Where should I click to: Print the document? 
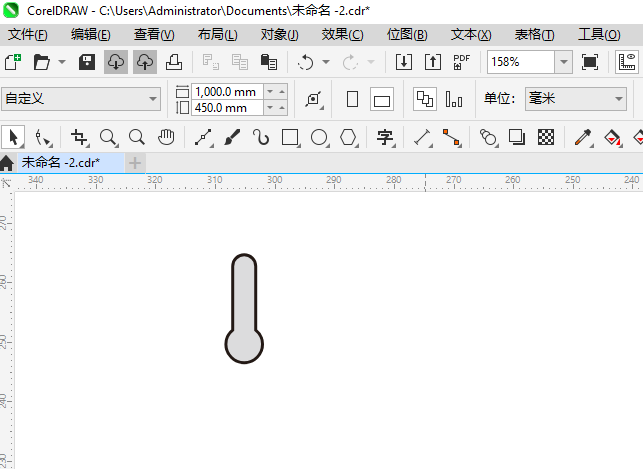(174, 62)
